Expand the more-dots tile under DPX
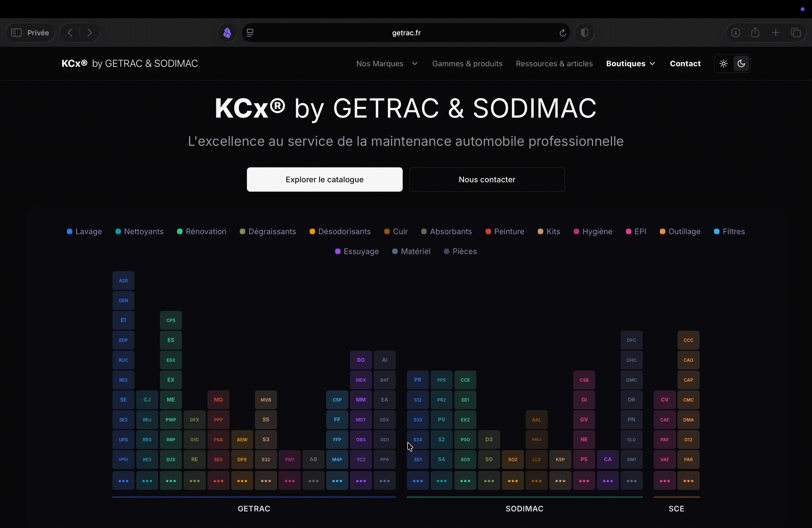 (x=242, y=481)
